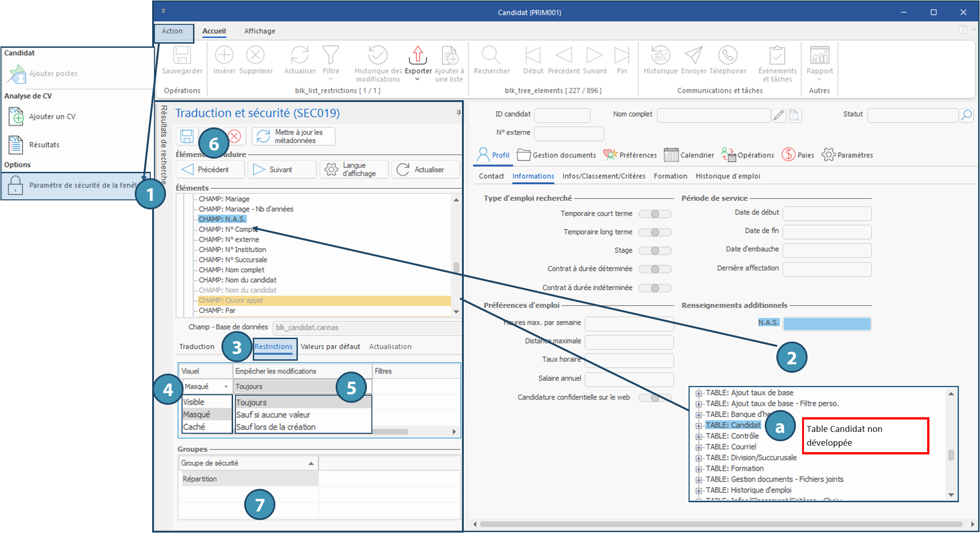
Task: Click Ajouter un CV icon
Action: (x=16, y=117)
